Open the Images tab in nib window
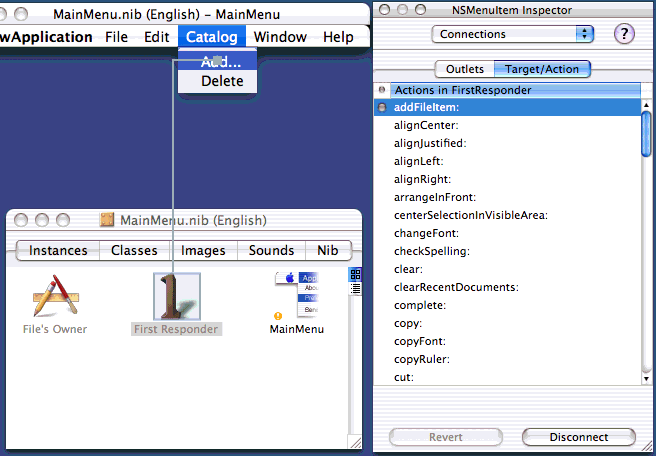The width and height of the screenshot is (656, 456). tap(203, 251)
